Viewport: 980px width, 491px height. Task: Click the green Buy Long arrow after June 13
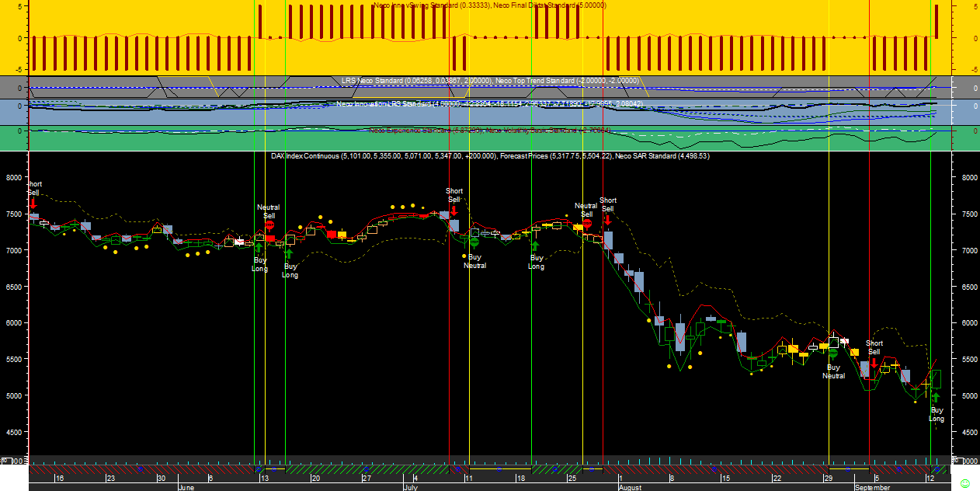[x=289, y=253]
